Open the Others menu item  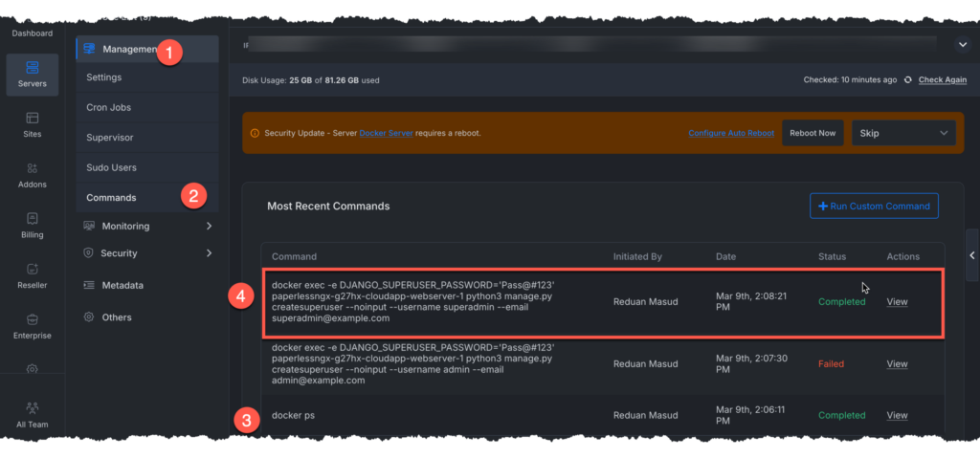pos(117,317)
